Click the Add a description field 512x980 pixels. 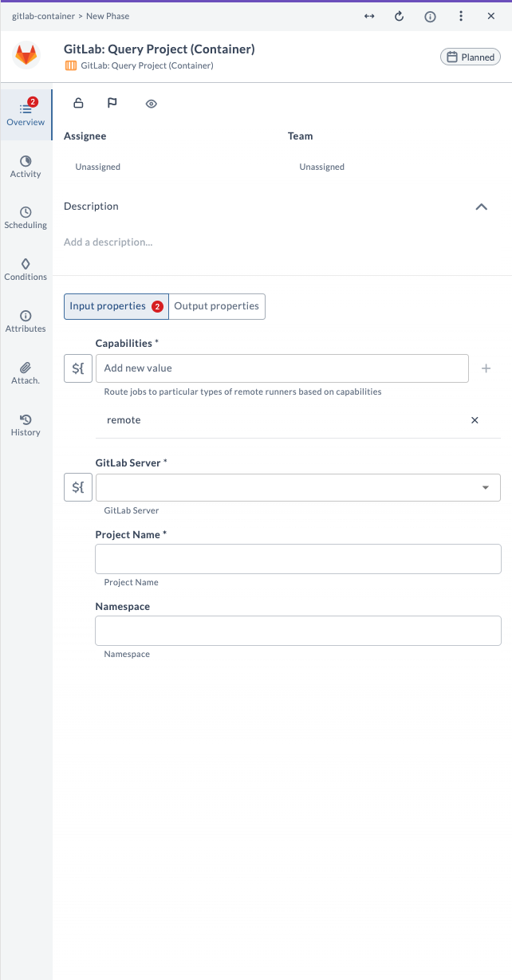pos(108,242)
